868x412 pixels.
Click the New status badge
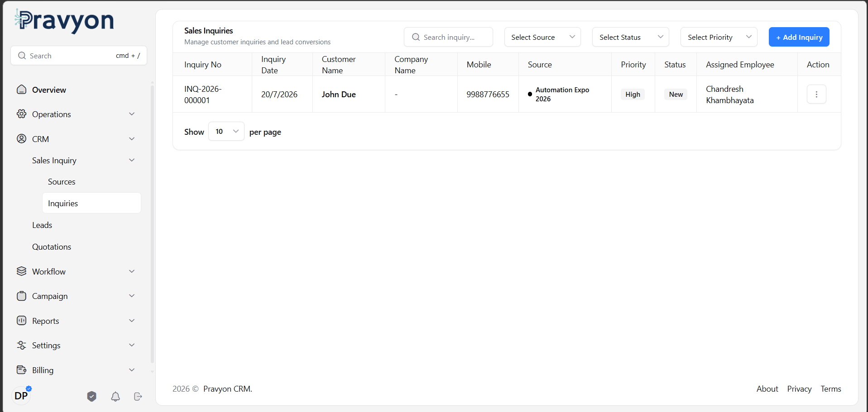coord(676,95)
